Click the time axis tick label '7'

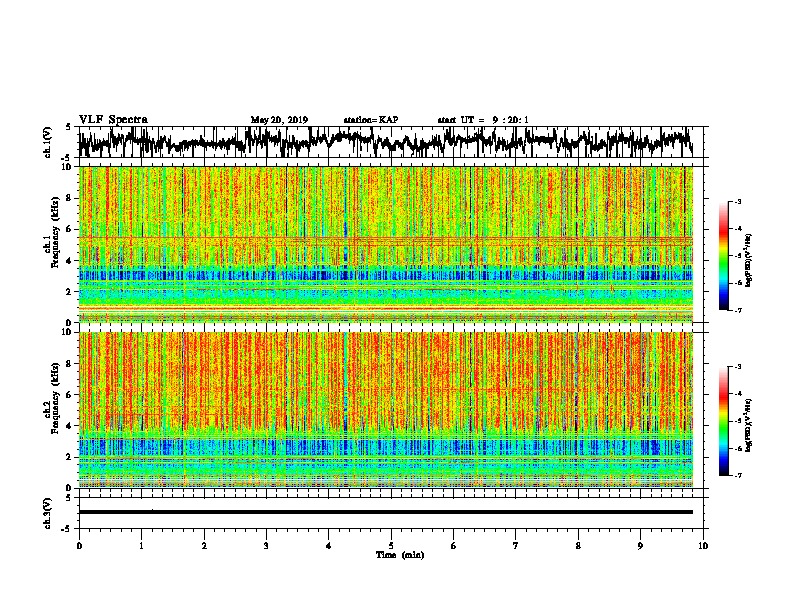tap(516, 546)
